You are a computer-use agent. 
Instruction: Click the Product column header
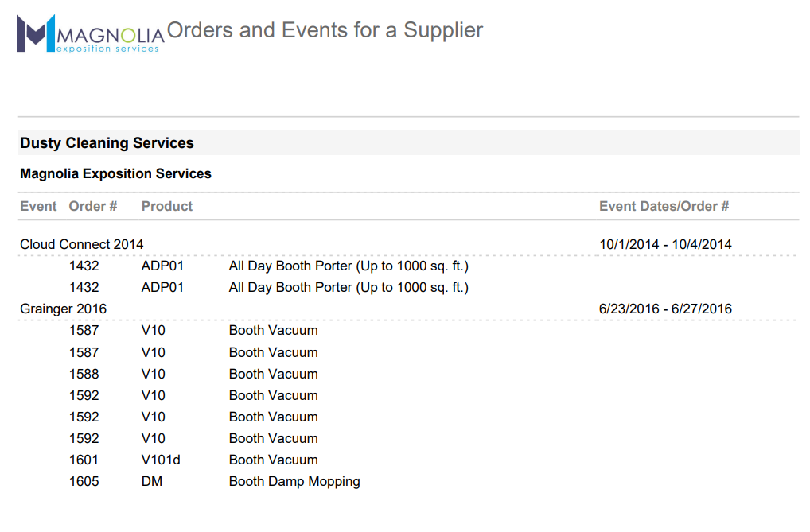167,206
